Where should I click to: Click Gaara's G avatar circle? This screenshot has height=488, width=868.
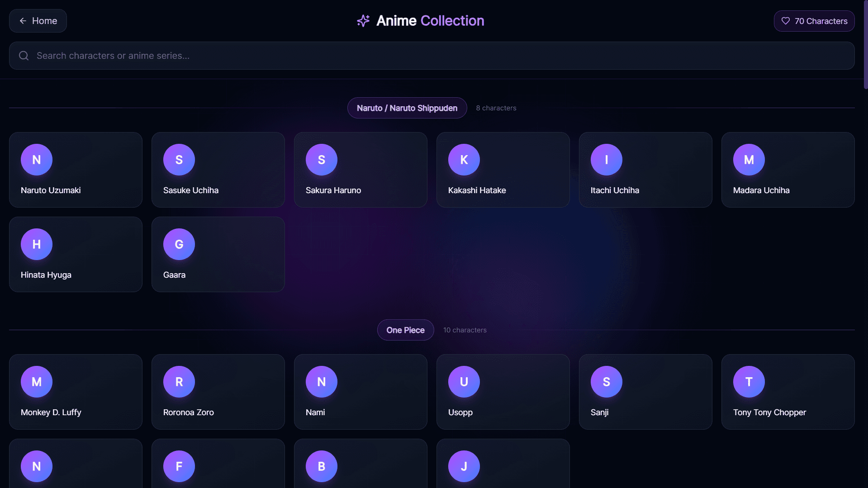[x=179, y=244]
